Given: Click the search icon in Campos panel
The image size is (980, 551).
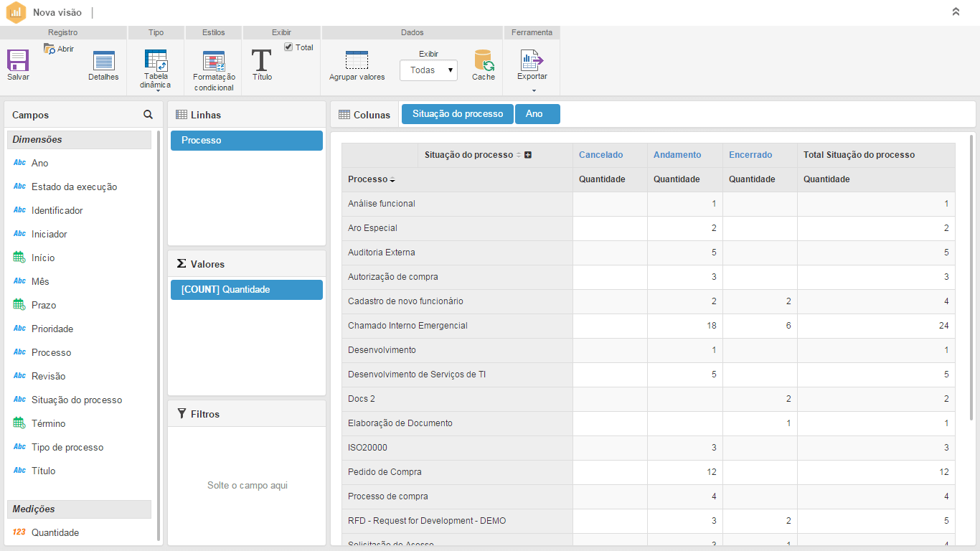Looking at the screenshot, I should click(x=148, y=115).
